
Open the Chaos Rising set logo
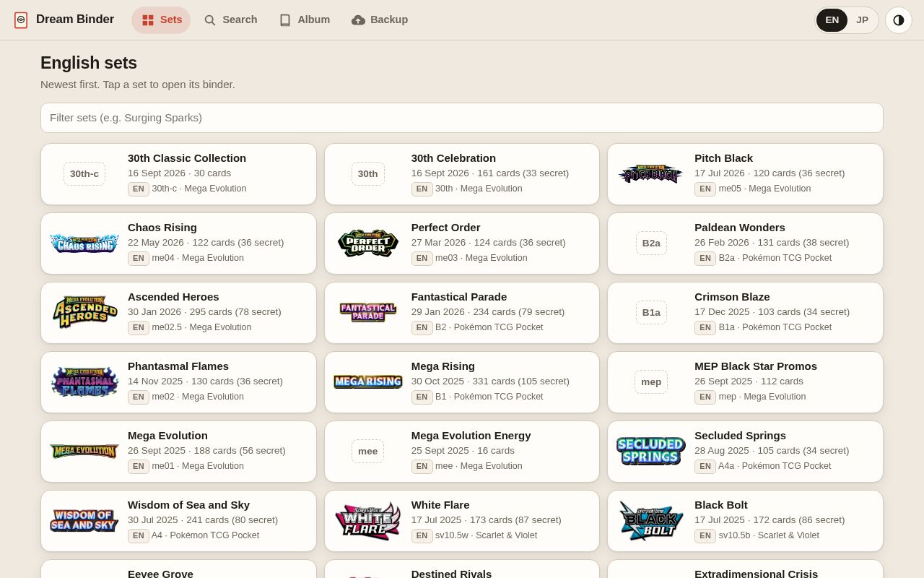tap(84, 243)
